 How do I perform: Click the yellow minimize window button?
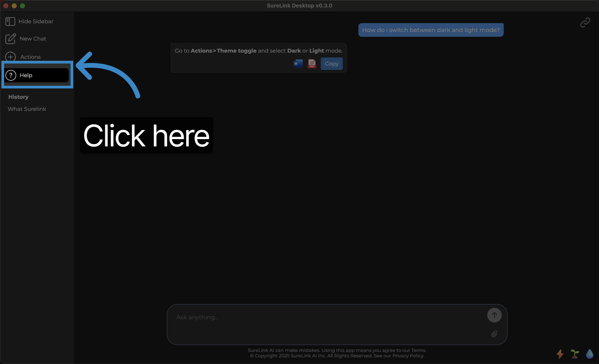(14, 6)
